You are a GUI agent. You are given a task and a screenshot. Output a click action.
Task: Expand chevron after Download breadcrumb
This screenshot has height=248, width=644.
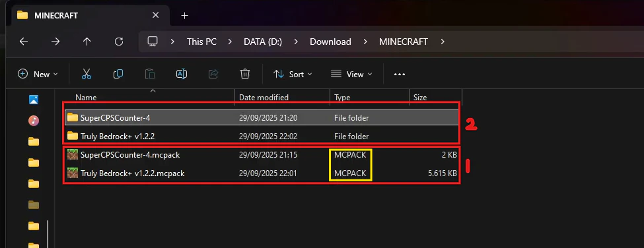365,42
